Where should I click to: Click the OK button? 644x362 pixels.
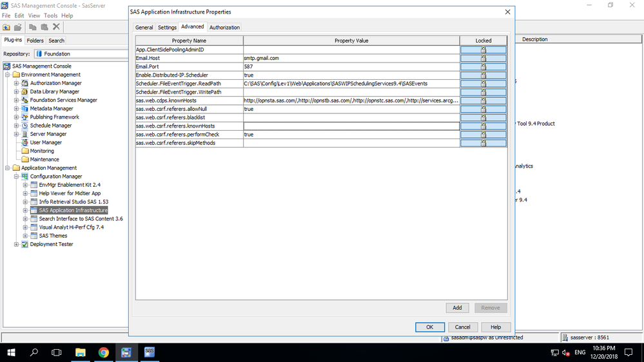pos(429,327)
